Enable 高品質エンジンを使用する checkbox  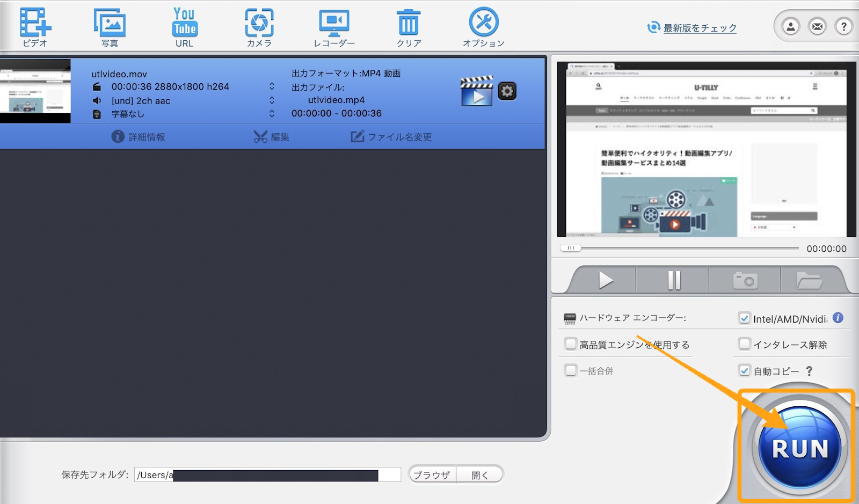[571, 344]
